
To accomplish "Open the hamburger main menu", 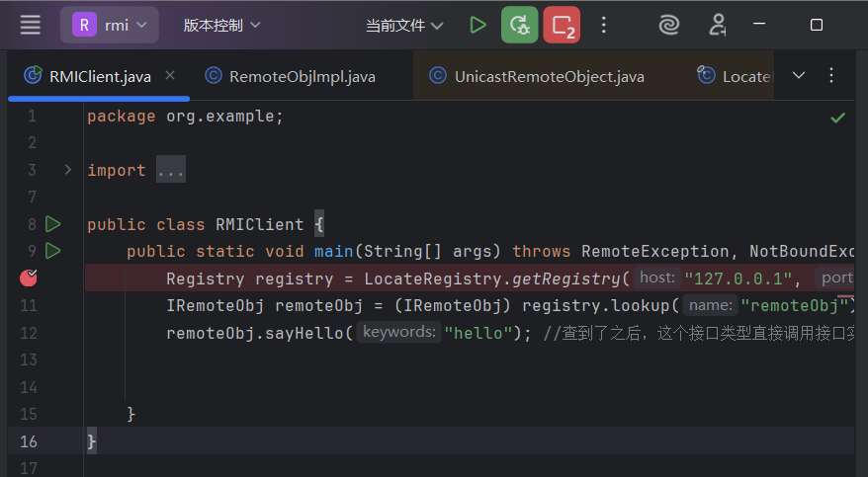I will 31,25.
